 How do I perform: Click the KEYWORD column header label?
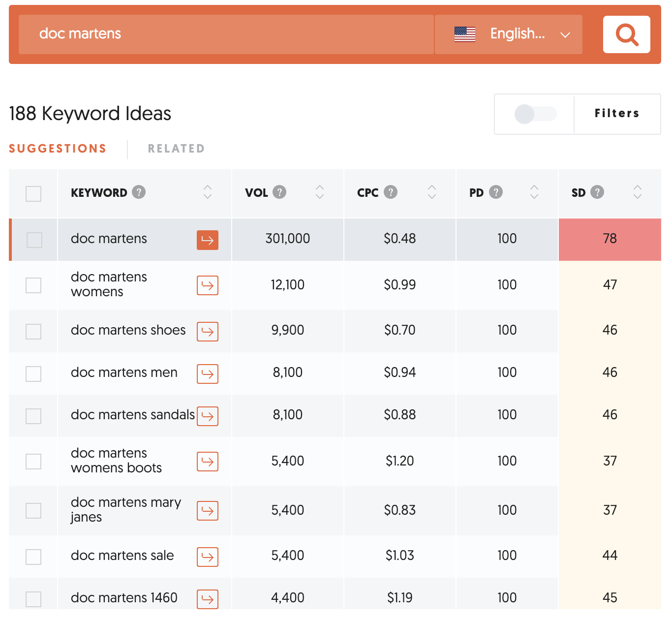point(99,192)
